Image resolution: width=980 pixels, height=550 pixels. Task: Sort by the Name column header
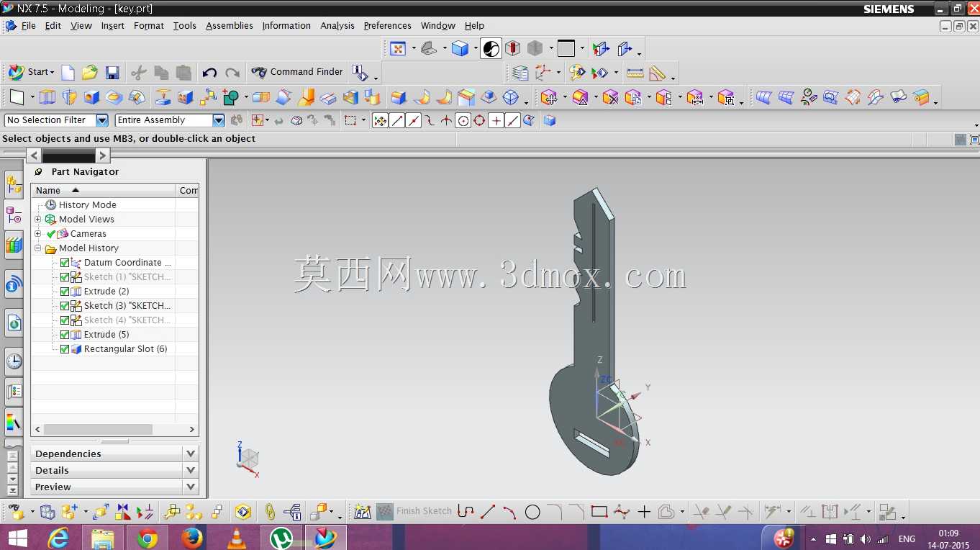(x=103, y=191)
